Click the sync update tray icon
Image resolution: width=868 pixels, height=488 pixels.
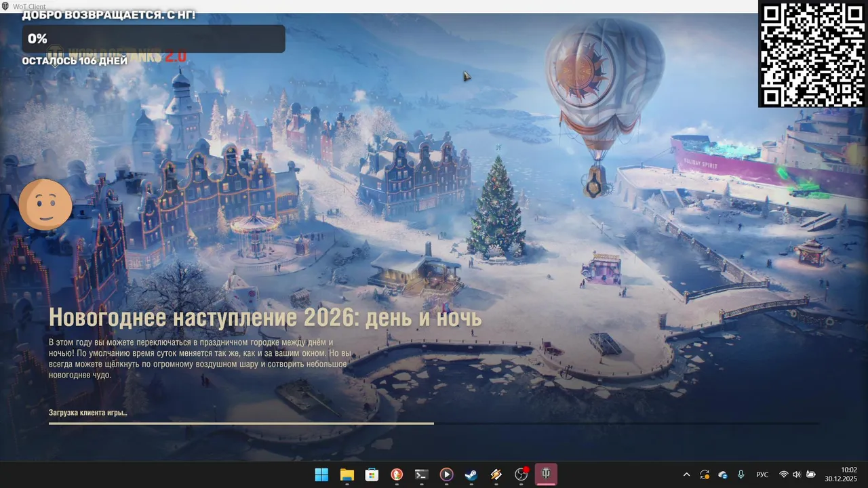point(705,474)
